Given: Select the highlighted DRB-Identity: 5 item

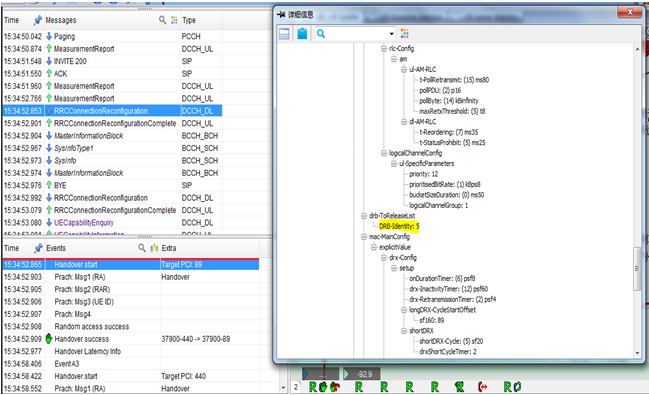Looking at the screenshot, I should tap(399, 226).
